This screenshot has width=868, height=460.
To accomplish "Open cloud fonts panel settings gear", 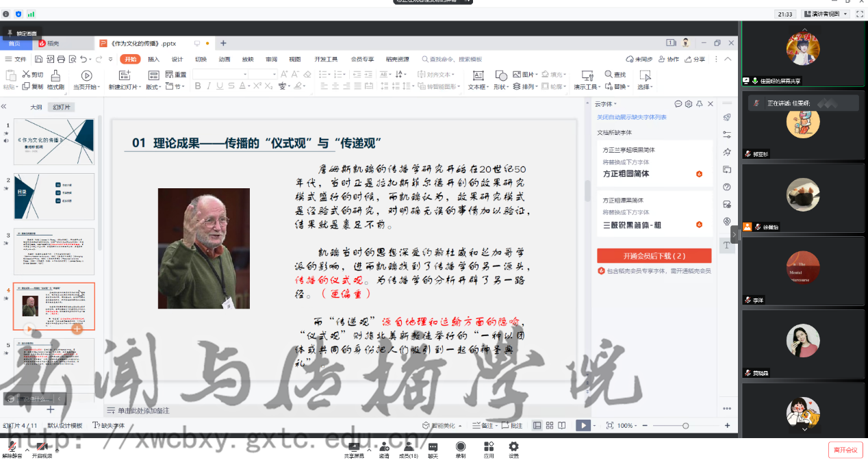I will 689,104.
